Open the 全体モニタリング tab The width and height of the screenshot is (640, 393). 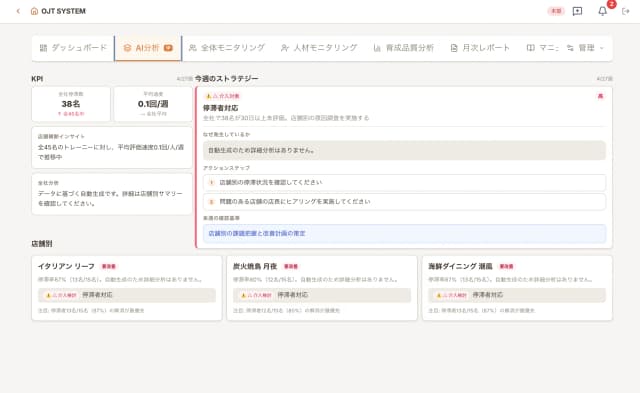pyautogui.click(x=227, y=48)
